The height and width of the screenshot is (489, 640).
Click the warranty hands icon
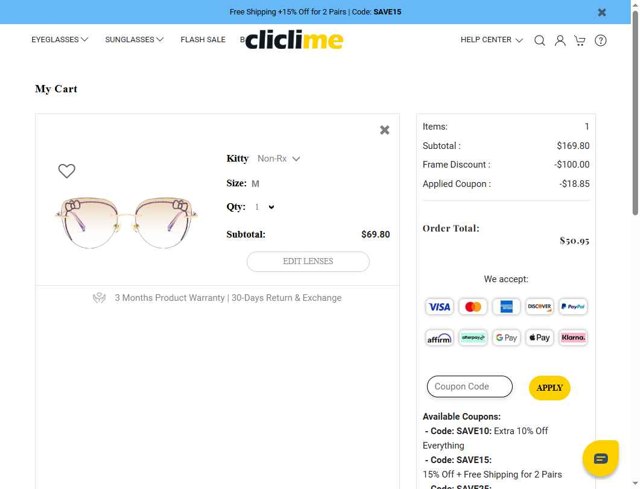tap(99, 298)
